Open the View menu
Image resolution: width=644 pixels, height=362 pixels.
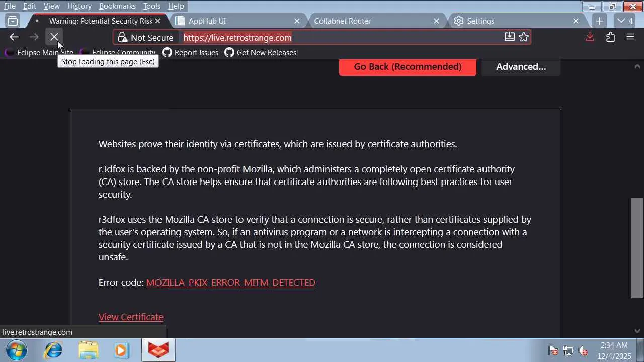point(52,6)
